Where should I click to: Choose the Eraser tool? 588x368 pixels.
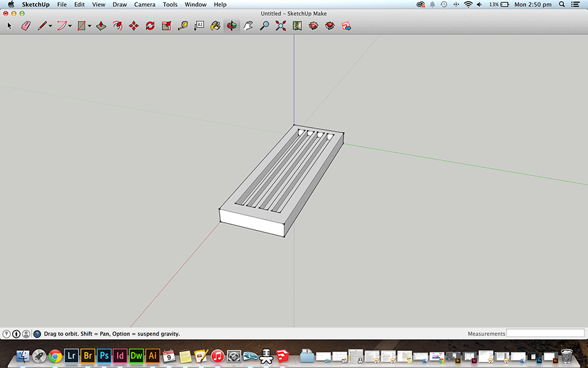pyautogui.click(x=26, y=26)
